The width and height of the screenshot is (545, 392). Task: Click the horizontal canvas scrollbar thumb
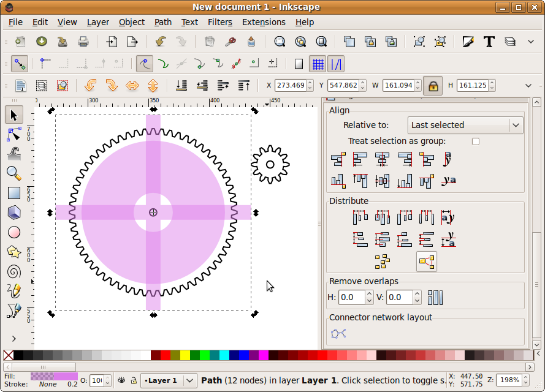[x=43, y=367]
